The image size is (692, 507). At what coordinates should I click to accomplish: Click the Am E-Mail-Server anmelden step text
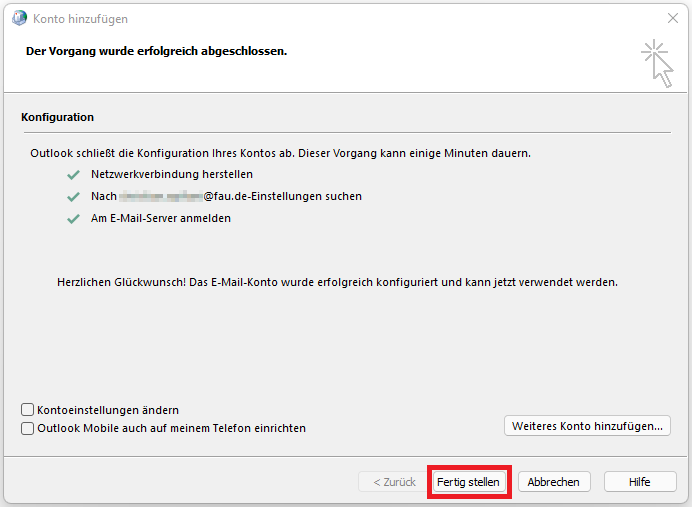pyautogui.click(x=161, y=218)
